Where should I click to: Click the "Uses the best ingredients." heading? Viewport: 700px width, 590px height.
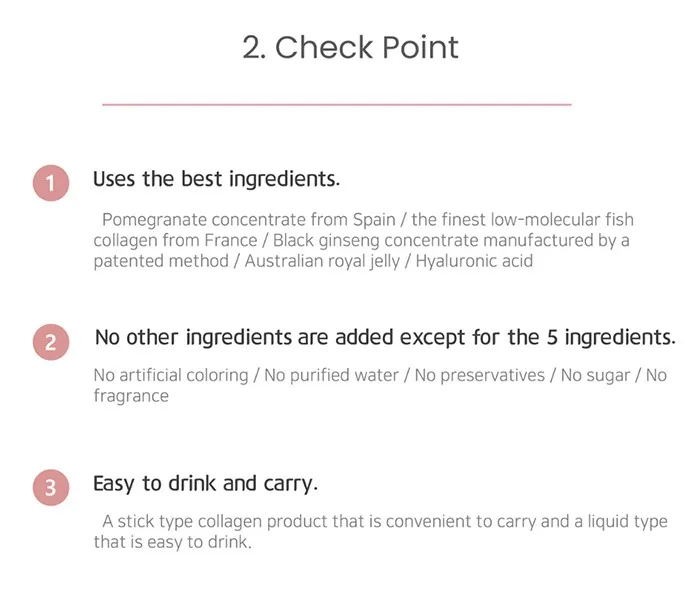pyautogui.click(x=216, y=180)
